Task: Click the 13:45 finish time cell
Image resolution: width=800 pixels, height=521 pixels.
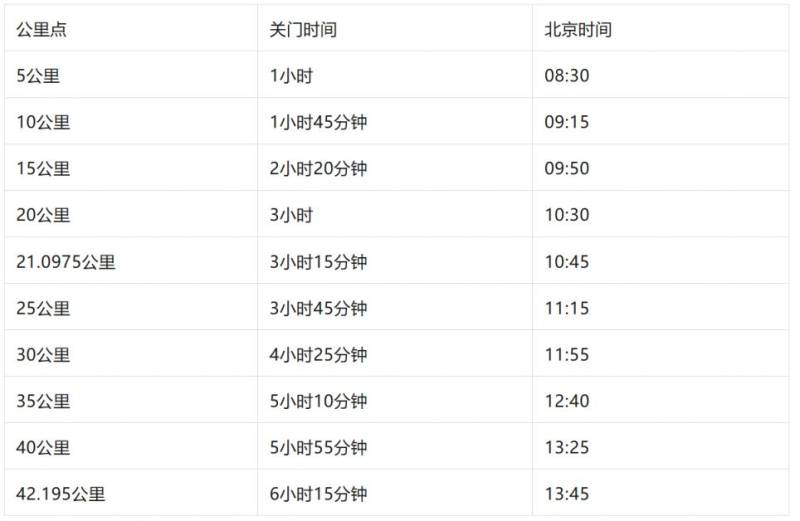Action: pyautogui.click(x=567, y=494)
